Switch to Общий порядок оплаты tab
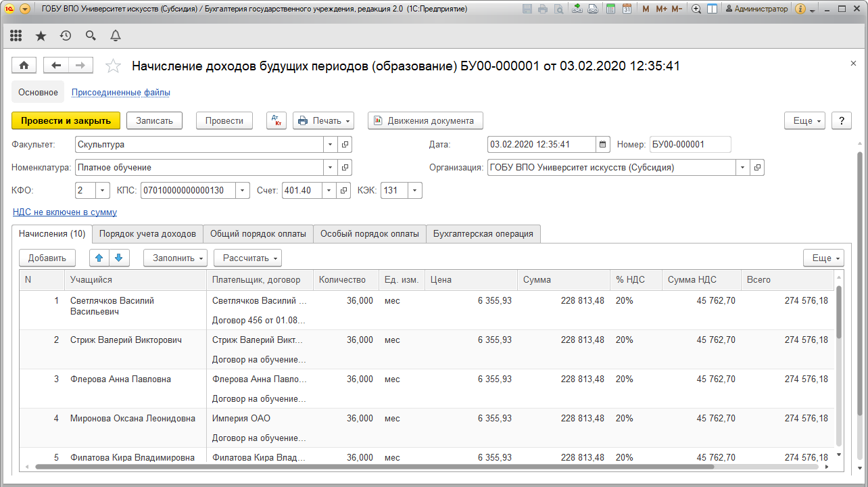This screenshot has height=487, width=868. tap(258, 233)
